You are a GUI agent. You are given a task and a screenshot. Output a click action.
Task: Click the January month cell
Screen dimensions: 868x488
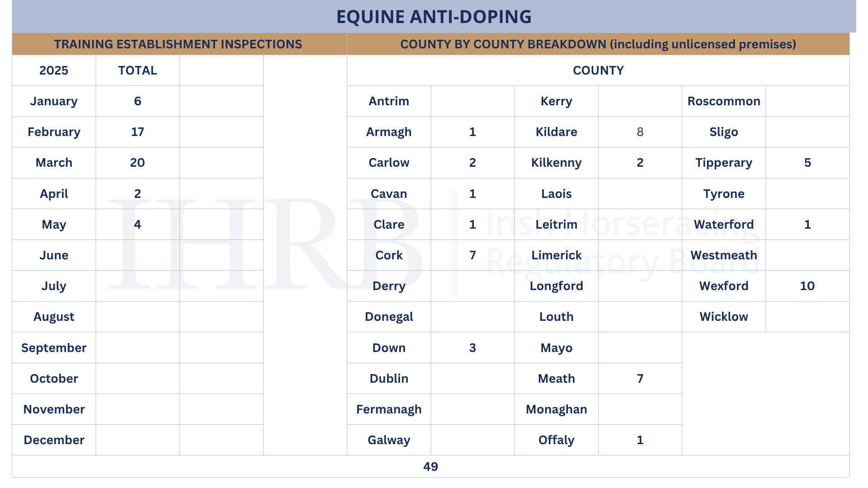pyautogui.click(x=54, y=101)
